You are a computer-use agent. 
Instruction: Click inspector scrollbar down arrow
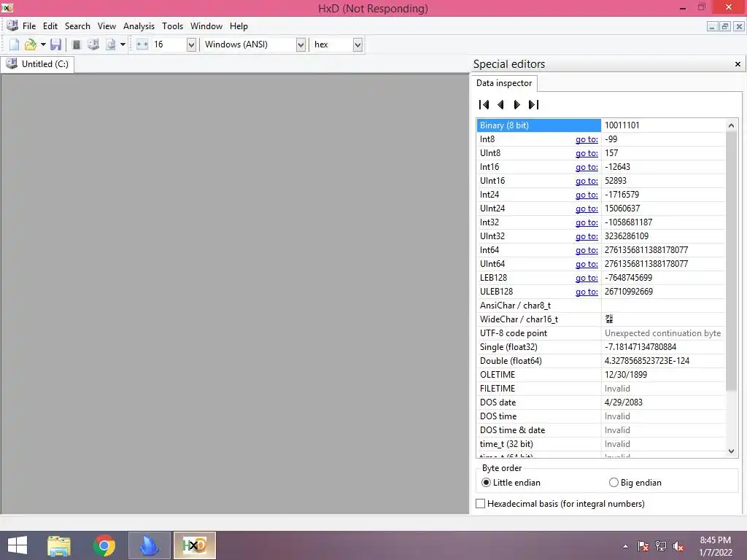(x=731, y=451)
